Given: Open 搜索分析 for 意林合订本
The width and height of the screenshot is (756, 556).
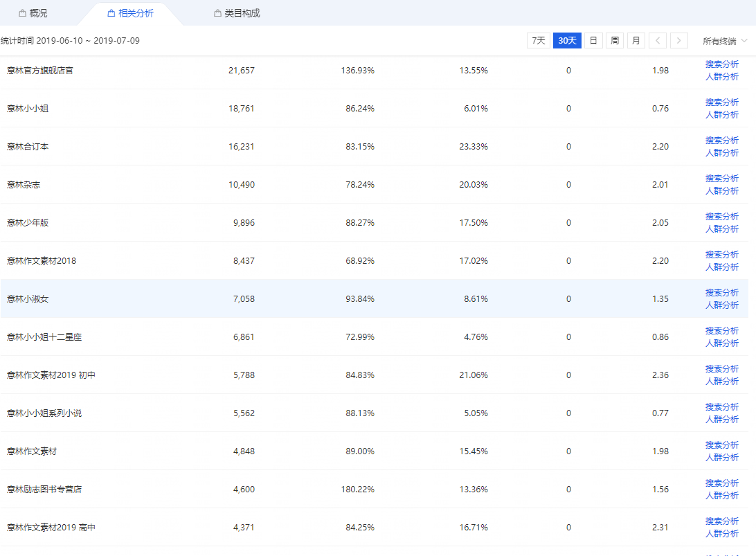Looking at the screenshot, I should pyautogui.click(x=721, y=140).
